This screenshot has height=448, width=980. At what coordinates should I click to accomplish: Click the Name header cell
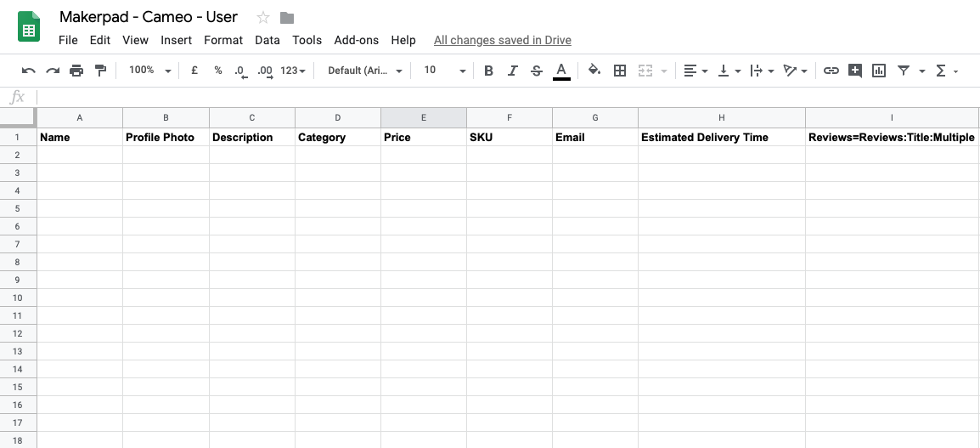[80, 137]
